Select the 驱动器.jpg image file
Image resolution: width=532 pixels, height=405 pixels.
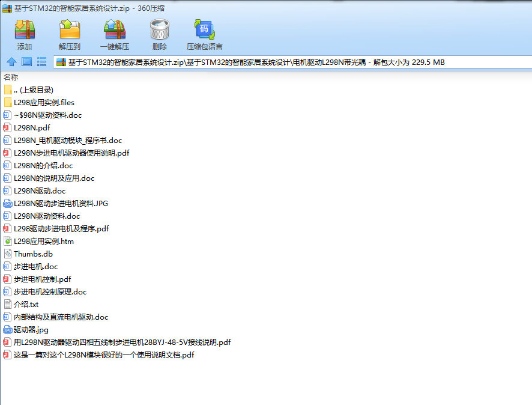[x=26, y=330]
